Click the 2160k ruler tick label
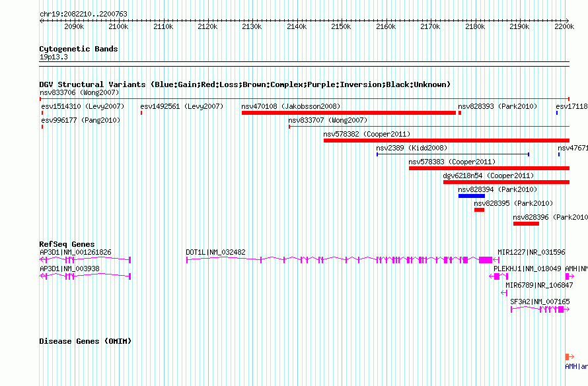 pyautogui.click(x=385, y=26)
